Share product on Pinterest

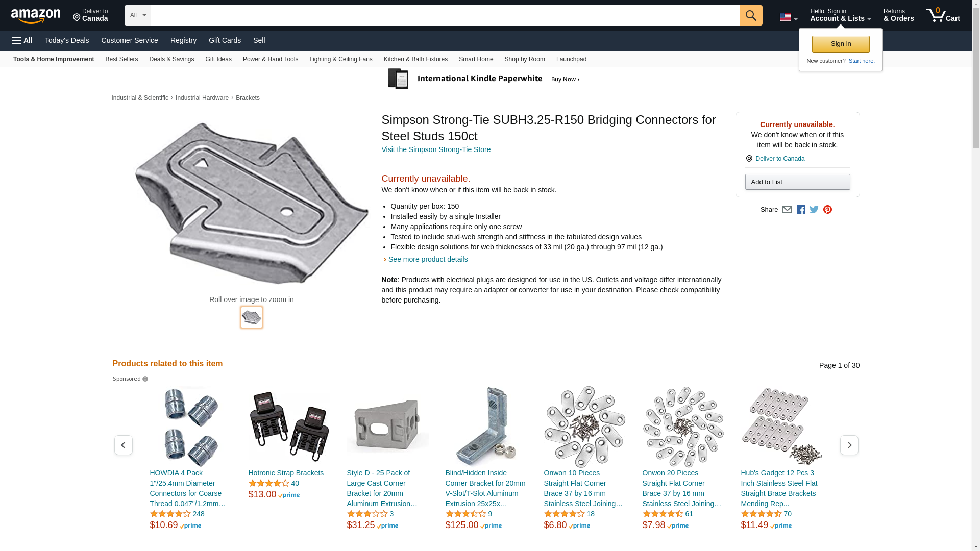tap(827, 210)
